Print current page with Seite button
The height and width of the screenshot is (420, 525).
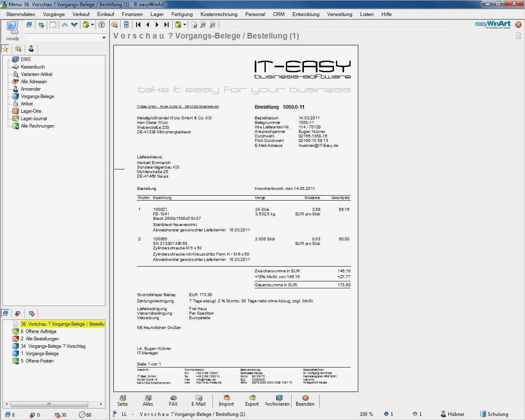click(122, 401)
